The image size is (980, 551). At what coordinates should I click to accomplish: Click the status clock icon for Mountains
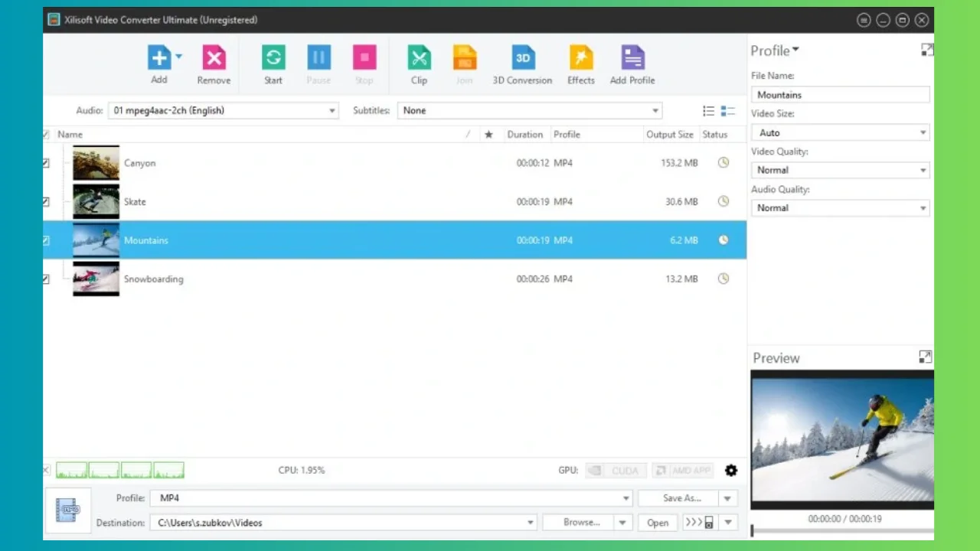tap(724, 240)
